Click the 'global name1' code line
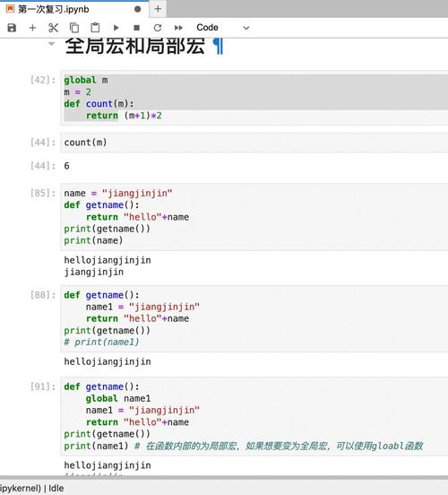The image size is (448, 495). tap(118, 398)
